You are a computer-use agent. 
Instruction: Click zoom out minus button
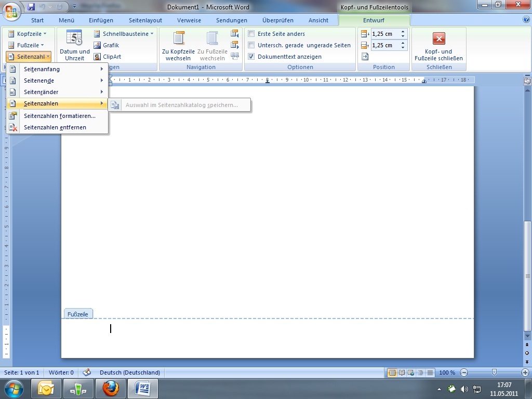click(464, 373)
